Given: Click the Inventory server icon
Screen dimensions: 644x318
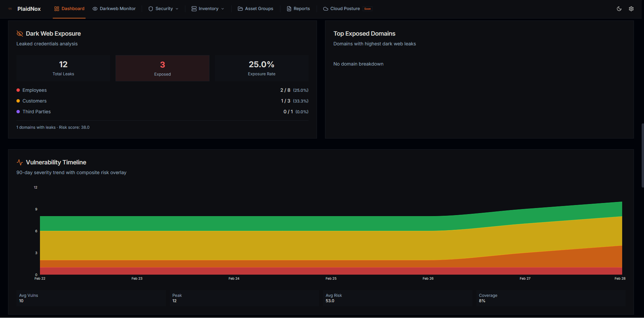Looking at the screenshot, I should [194, 9].
